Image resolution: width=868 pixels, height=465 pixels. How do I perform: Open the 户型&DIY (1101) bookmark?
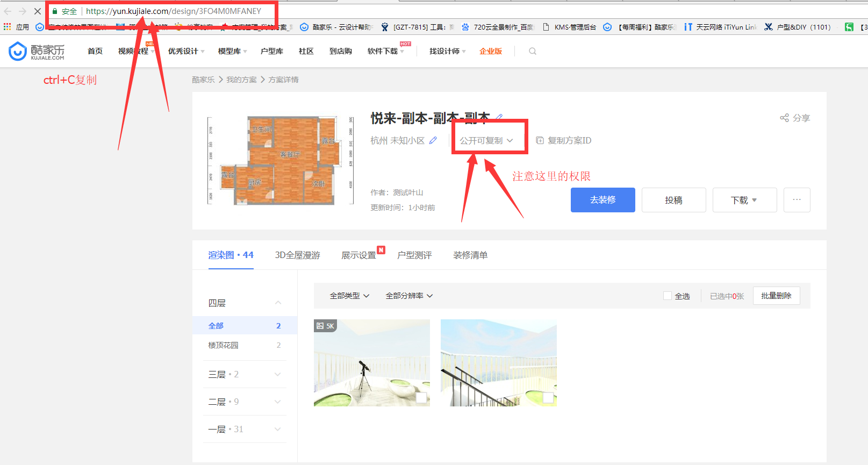798,27
